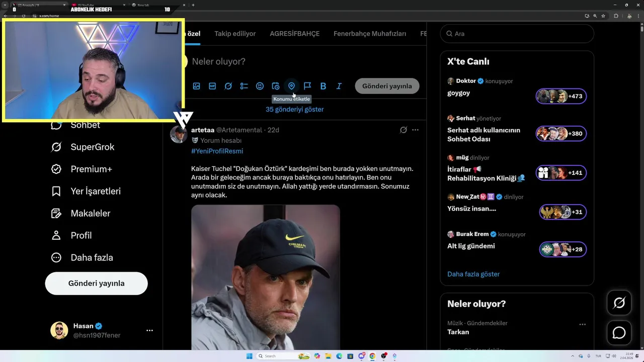Click the +380 listeners badge
Screen dimensions: 644x362
tap(561, 134)
